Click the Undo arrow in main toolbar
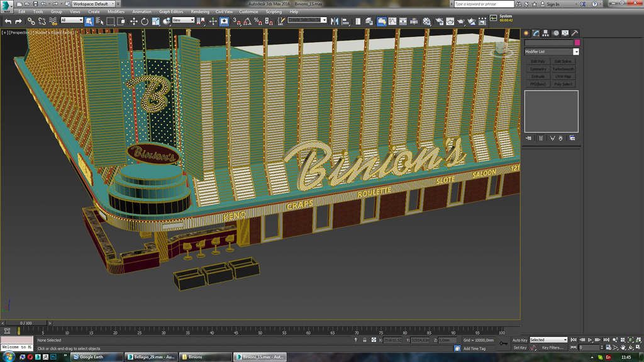 8,21
